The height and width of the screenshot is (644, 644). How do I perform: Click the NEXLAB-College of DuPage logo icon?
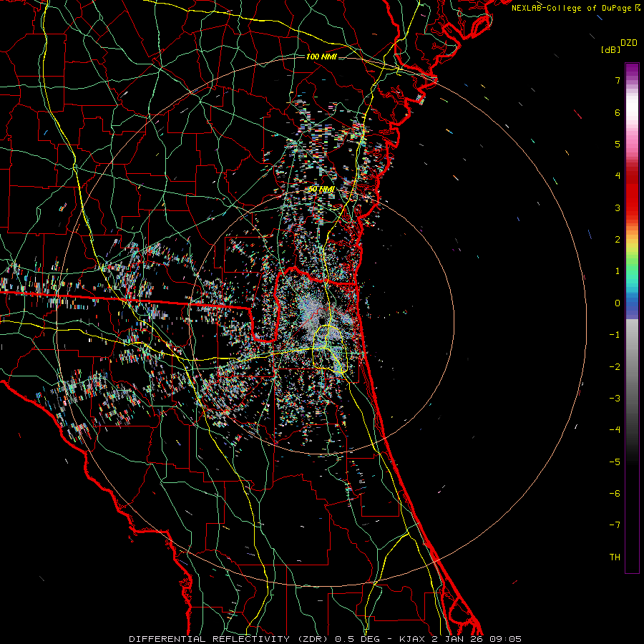point(638,7)
